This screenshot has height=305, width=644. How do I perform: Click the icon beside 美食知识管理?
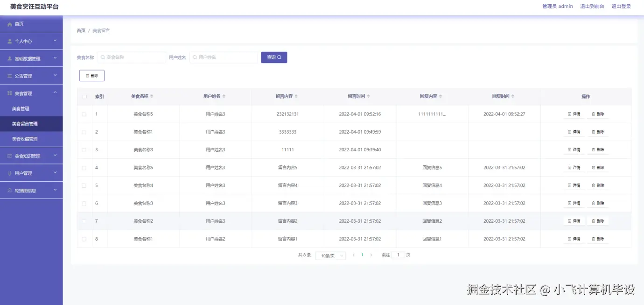coord(10,156)
